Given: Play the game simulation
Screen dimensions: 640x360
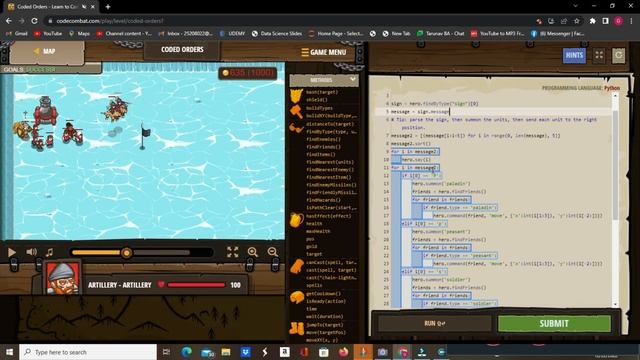Looking at the screenshot, I should coord(12,252).
